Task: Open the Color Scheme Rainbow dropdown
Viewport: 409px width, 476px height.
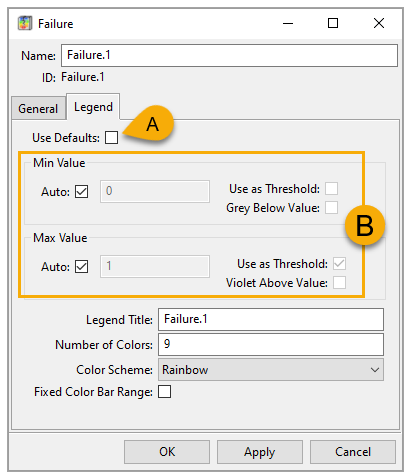Action: [271, 370]
